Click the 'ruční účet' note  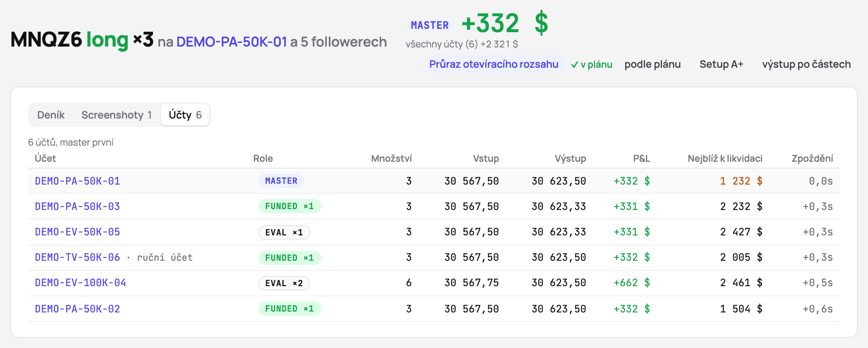[165, 257]
